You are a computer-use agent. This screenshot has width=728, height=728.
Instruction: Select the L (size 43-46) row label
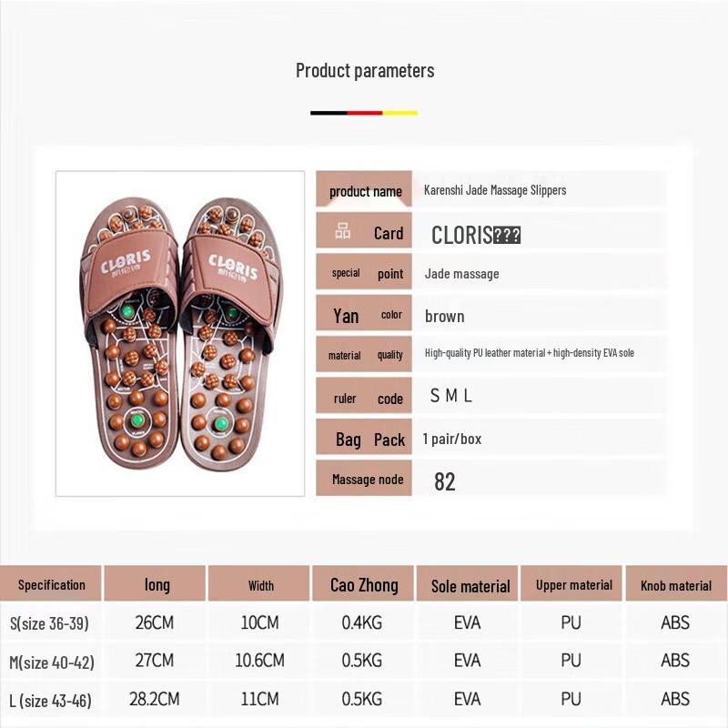[x=51, y=700]
